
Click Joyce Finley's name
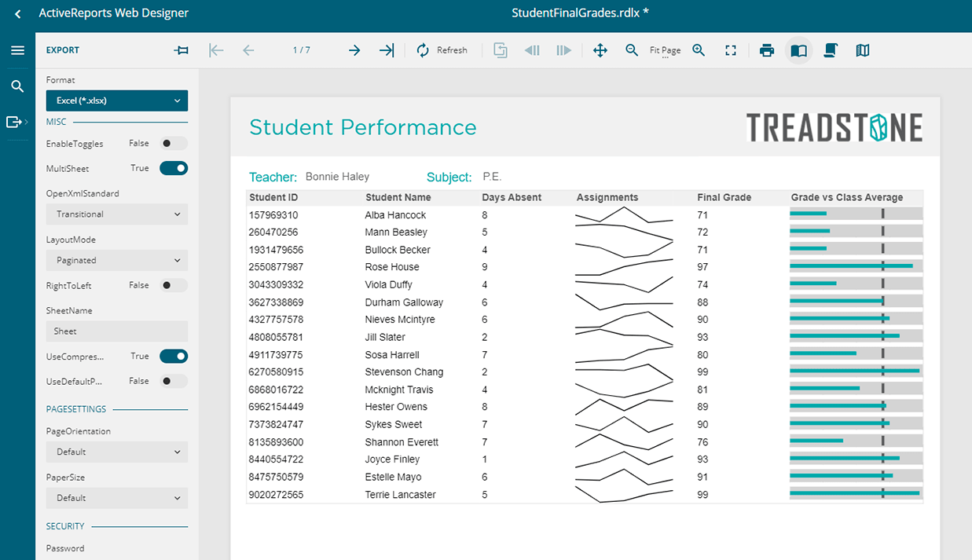392,459
